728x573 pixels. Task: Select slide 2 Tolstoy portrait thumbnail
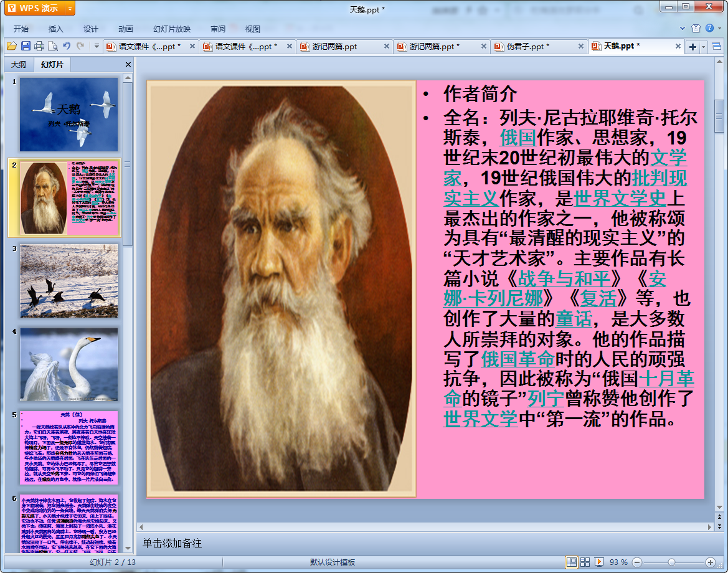69,198
